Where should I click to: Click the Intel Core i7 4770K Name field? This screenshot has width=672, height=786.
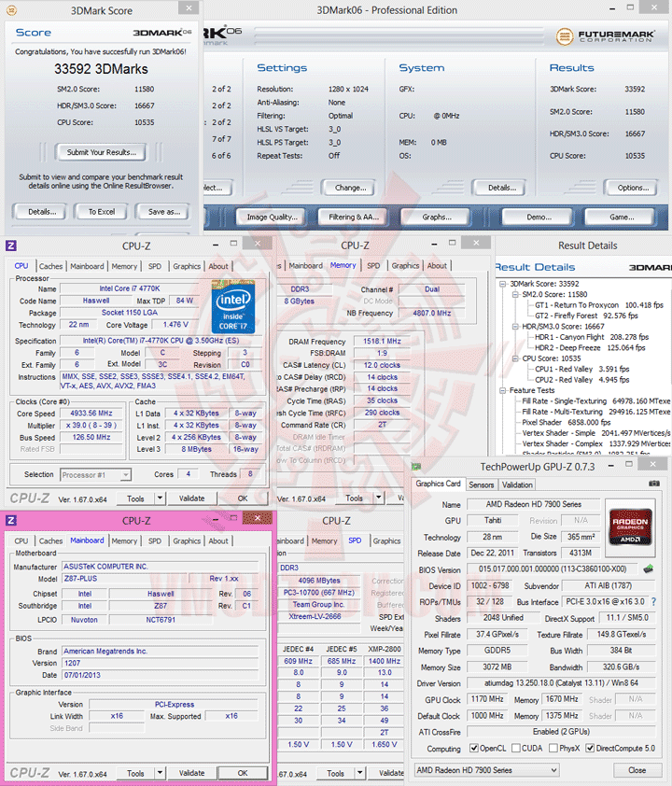click(x=130, y=288)
